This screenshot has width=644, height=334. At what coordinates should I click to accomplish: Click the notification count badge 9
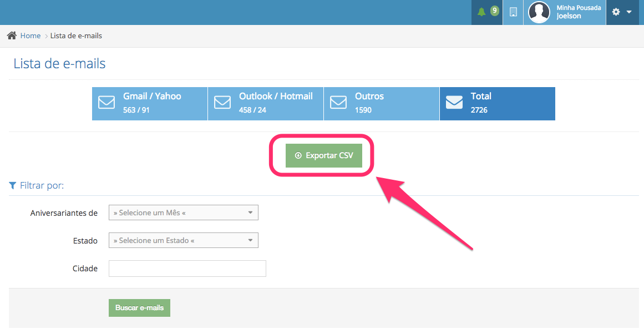[494, 11]
